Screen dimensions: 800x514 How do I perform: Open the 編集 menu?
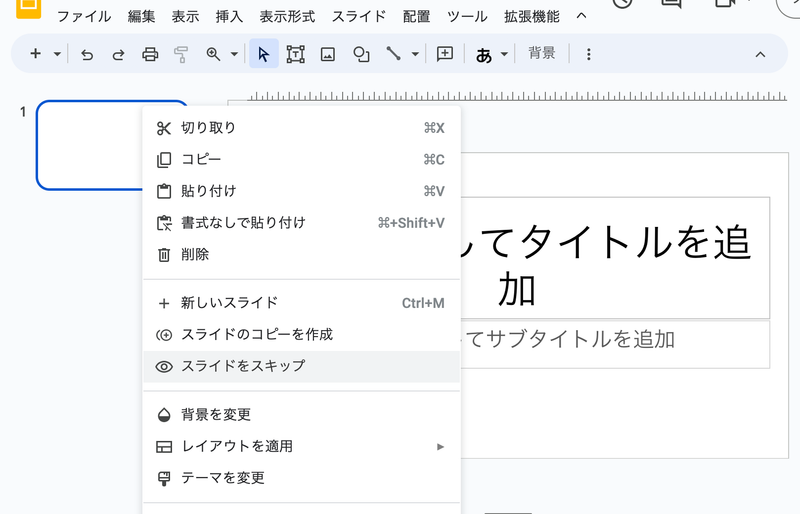(x=141, y=16)
